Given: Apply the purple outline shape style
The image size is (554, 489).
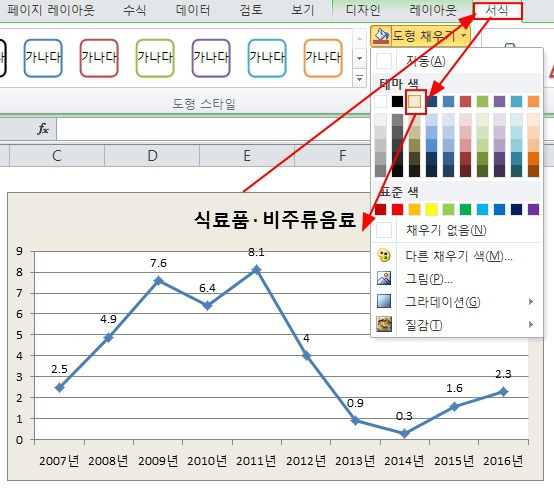Looking at the screenshot, I should click(211, 58).
